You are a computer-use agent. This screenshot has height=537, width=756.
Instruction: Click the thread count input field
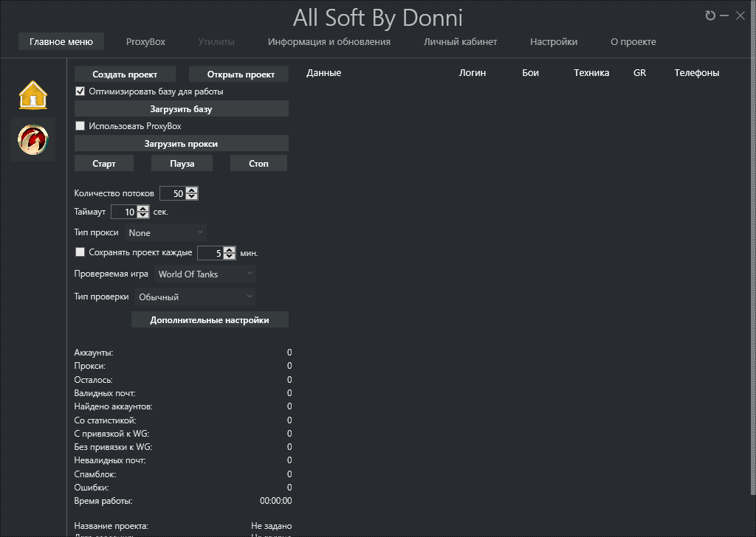pyautogui.click(x=172, y=194)
